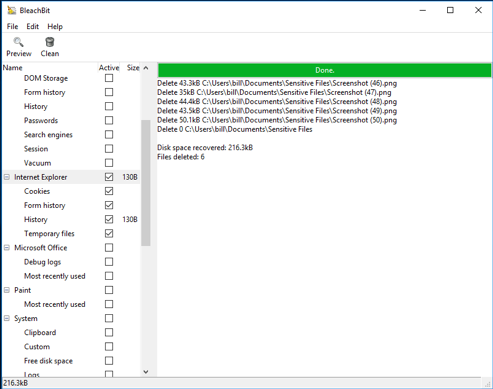Click the BleachBit app icon in title bar

click(11, 10)
